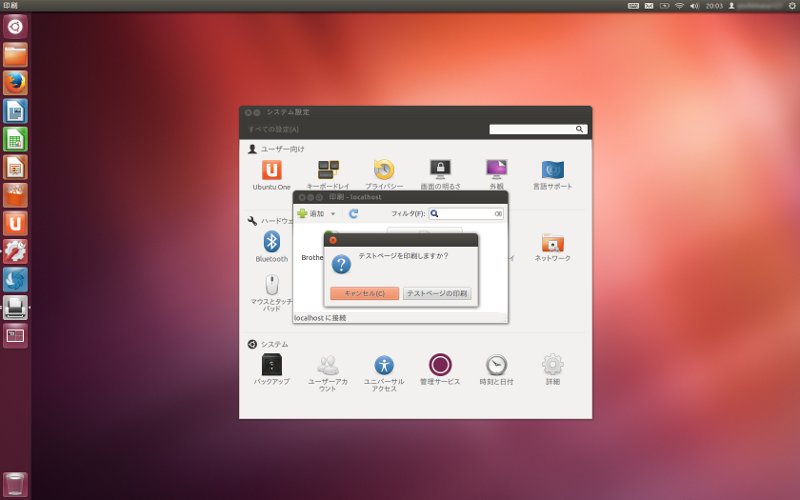This screenshot has width=800, height=500.
Task: Click the printer filter search field
Action: click(466, 214)
